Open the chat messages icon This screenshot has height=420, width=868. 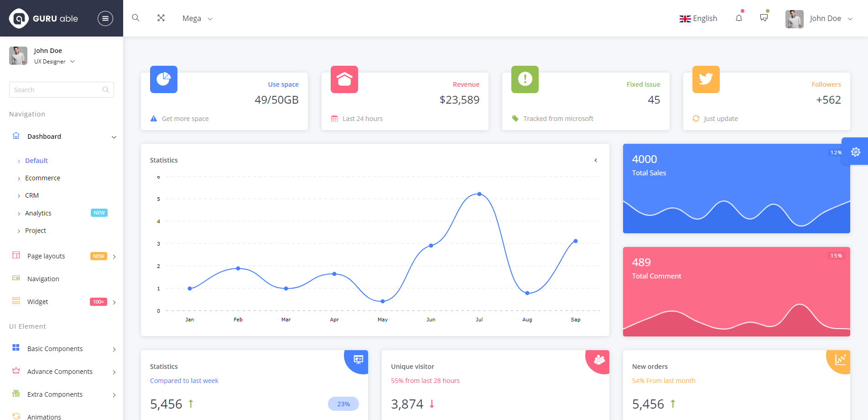click(764, 18)
